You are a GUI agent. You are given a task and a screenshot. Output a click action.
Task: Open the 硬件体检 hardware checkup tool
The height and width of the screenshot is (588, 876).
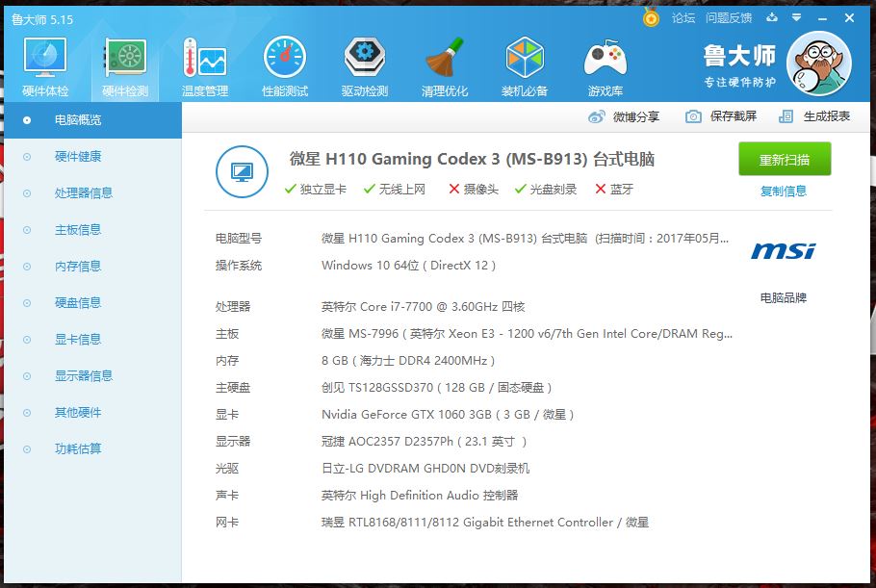[44, 64]
